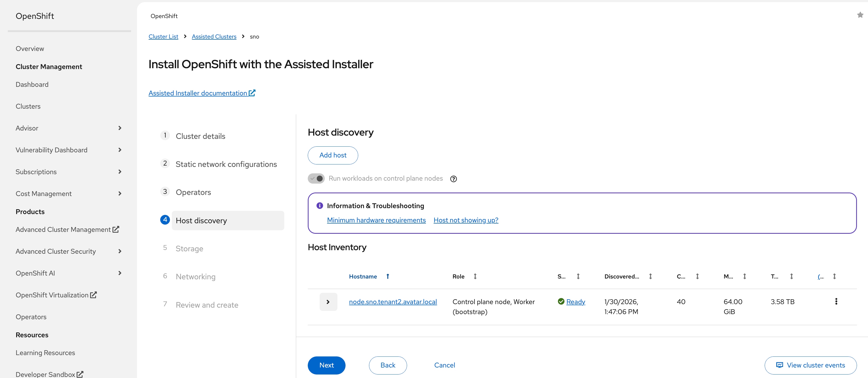The width and height of the screenshot is (868, 378).
Task: Open Developer Sandbox external link
Action: pyautogui.click(x=49, y=374)
